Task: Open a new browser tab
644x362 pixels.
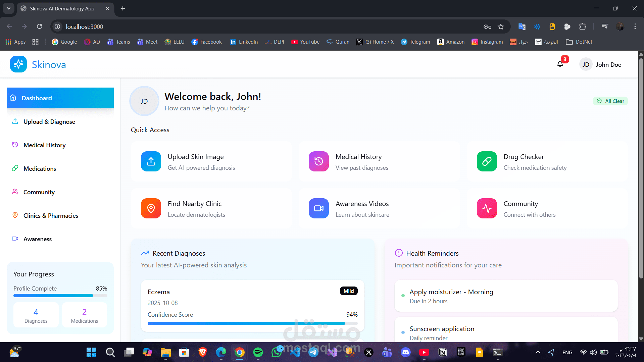Action: (x=123, y=8)
